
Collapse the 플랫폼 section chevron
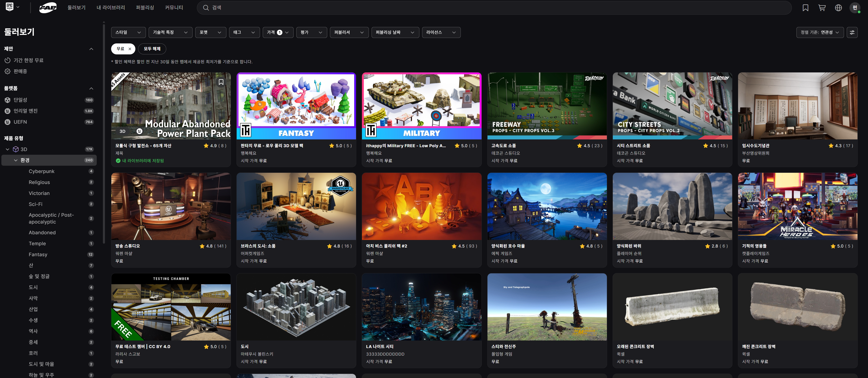pos(91,89)
